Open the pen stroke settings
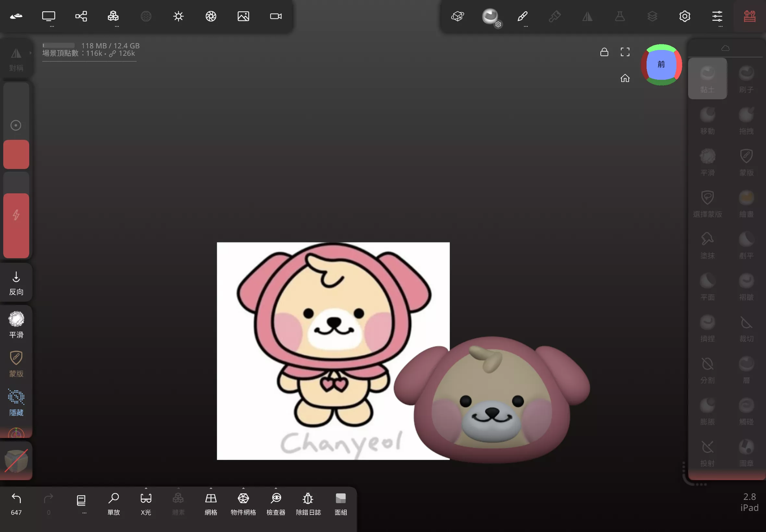The height and width of the screenshot is (532, 766). point(523,16)
